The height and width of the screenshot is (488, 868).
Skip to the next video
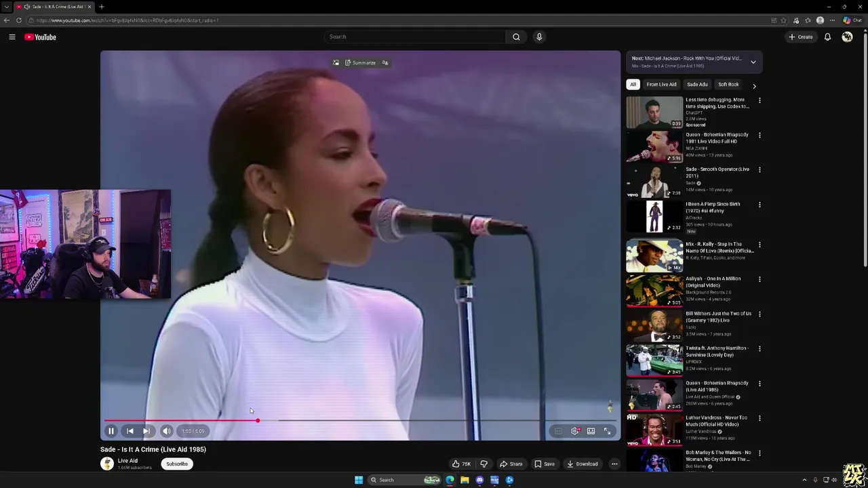146,431
